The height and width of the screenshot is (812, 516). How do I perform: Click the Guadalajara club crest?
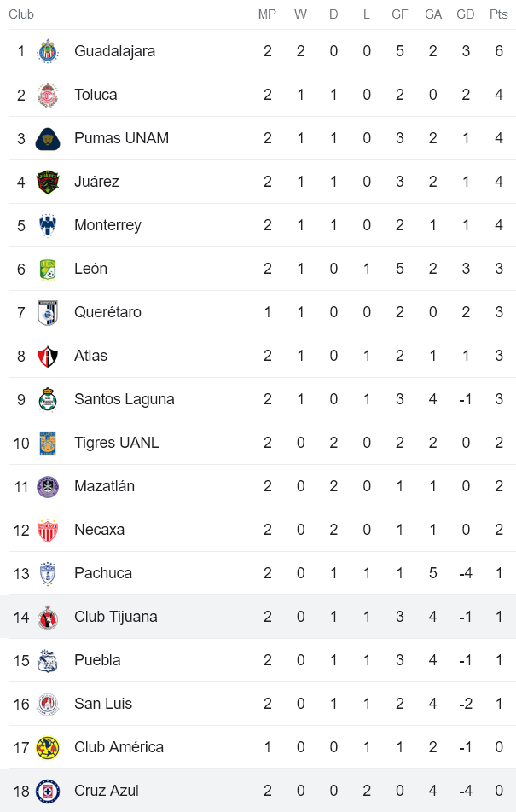(49, 51)
